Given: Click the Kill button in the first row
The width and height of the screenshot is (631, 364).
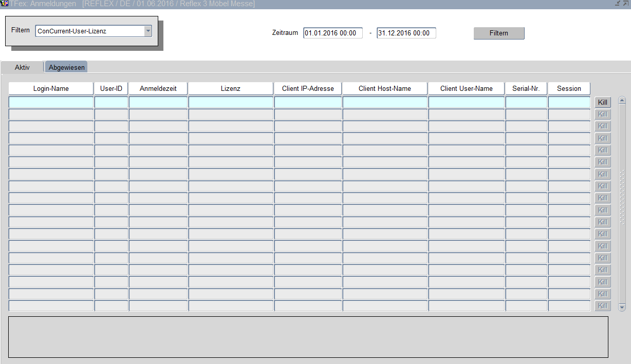Looking at the screenshot, I should pyautogui.click(x=603, y=102).
